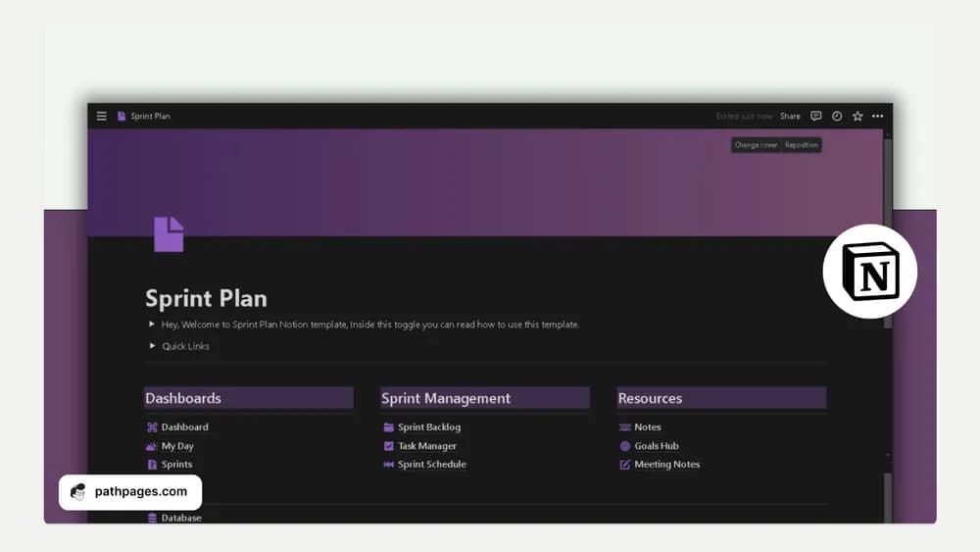The width and height of the screenshot is (980, 552).
Task: Click the large purple page icon
Action: point(169,234)
